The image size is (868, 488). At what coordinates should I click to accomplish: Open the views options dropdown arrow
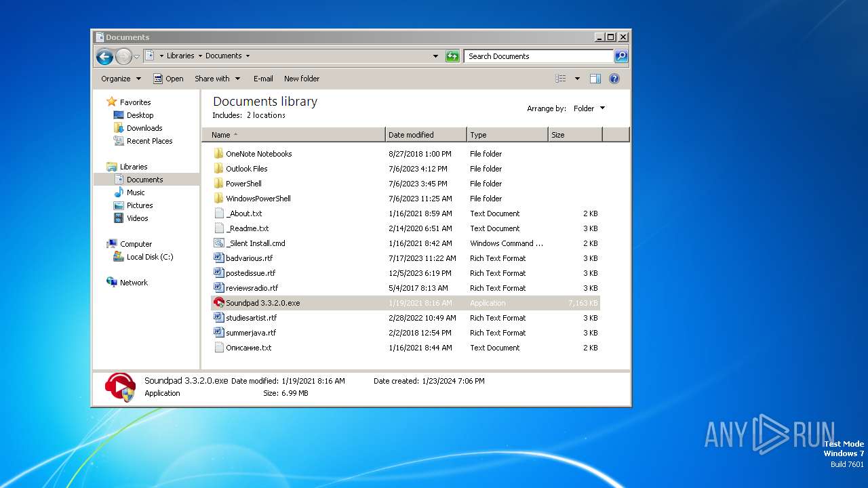pos(577,79)
